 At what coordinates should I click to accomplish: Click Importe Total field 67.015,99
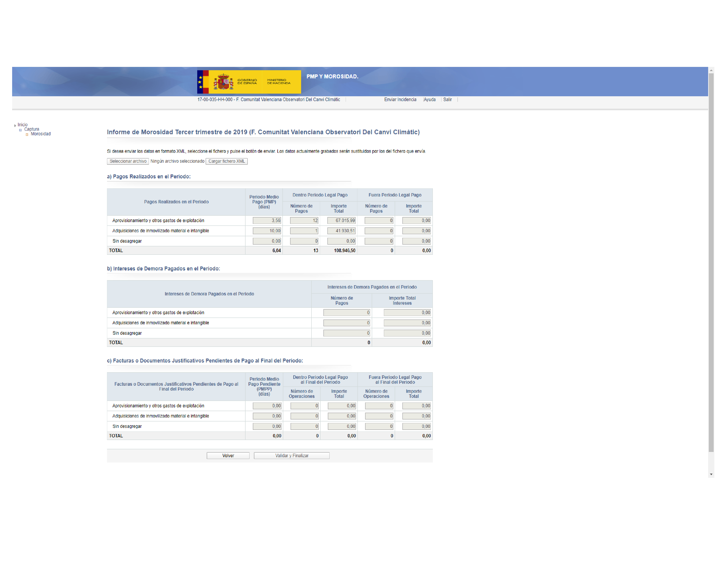click(x=341, y=221)
